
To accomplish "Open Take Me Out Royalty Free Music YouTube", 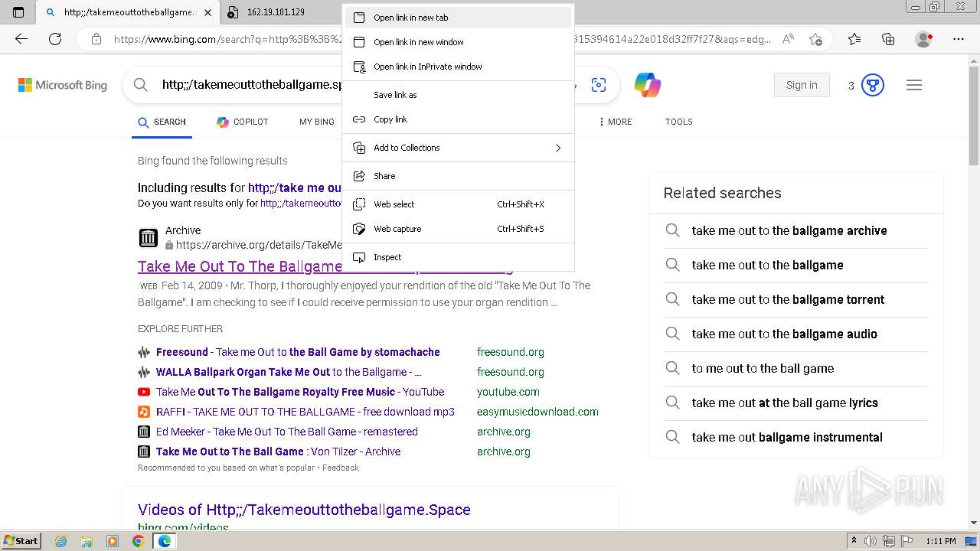I will [x=300, y=392].
